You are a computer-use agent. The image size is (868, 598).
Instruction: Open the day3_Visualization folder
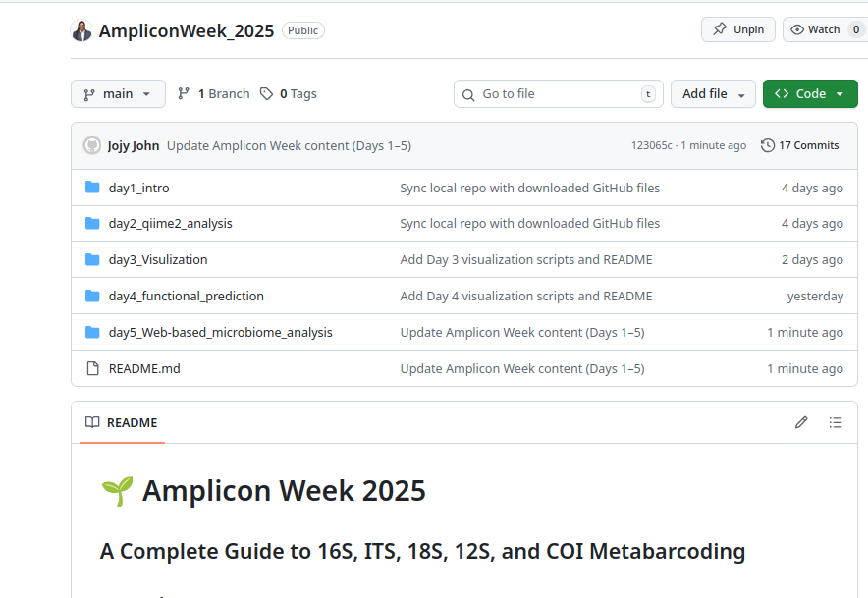pyautogui.click(x=158, y=259)
